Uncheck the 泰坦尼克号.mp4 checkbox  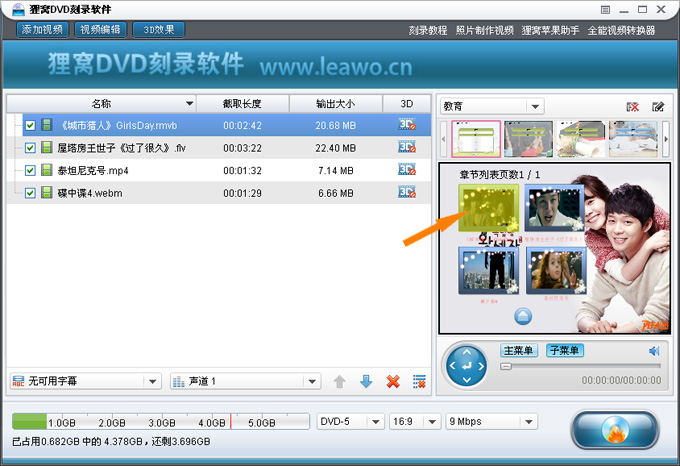[x=30, y=170]
